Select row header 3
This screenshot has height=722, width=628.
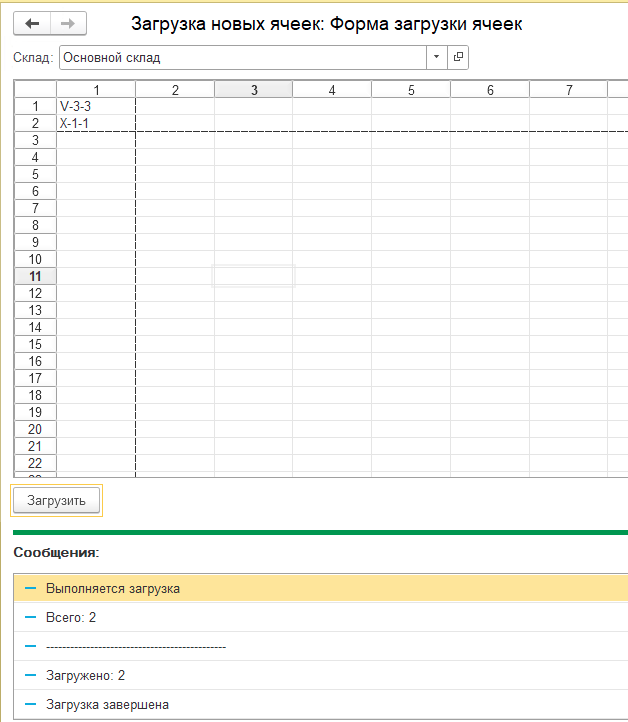35,140
